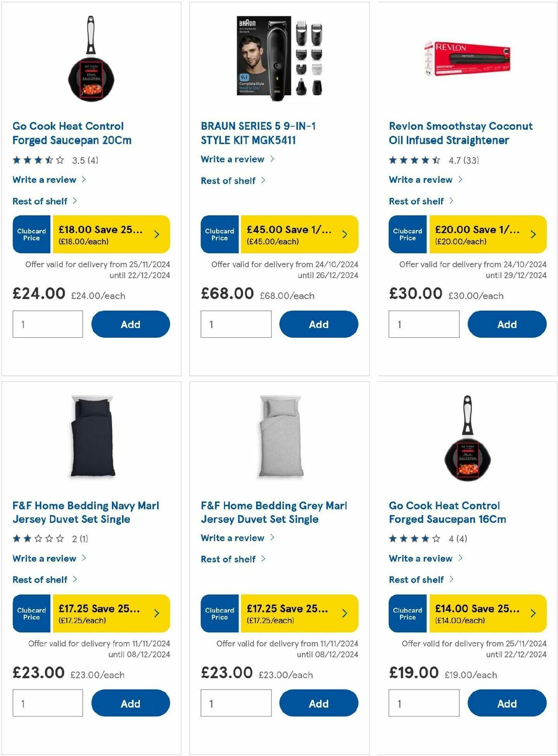This screenshot has width=558, height=756.
Task: Open the Grey Marl duvet £17.25 offer arrow
Action: pyautogui.click(x=345, y=614)
